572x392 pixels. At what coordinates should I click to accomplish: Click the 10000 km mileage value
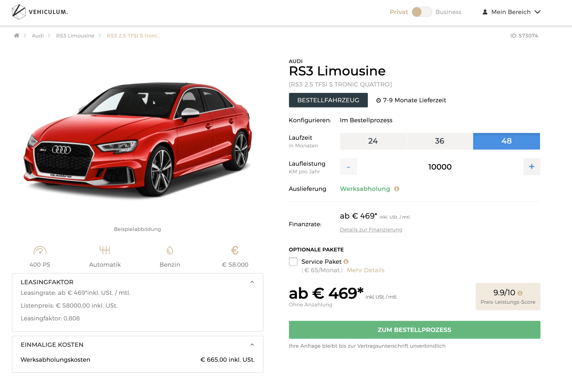(x=440, y=167)
